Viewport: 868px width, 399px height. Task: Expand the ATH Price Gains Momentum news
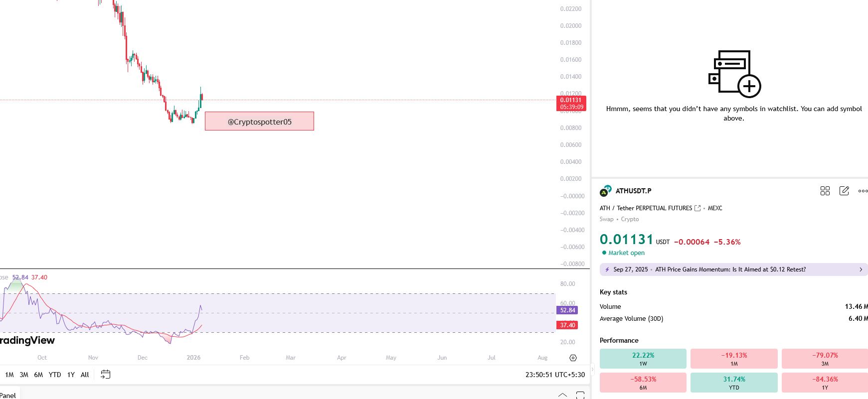click(x=733, y=269)
